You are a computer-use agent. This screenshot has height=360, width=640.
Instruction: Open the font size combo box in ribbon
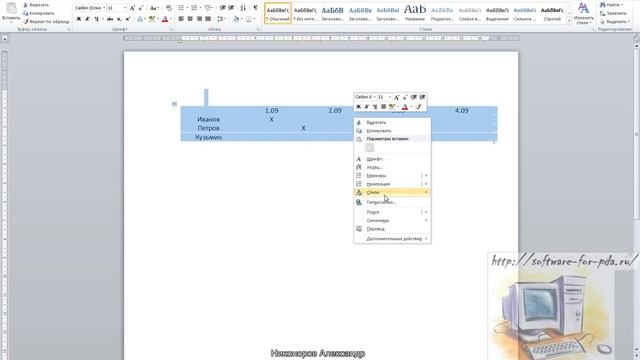point(117,8)
